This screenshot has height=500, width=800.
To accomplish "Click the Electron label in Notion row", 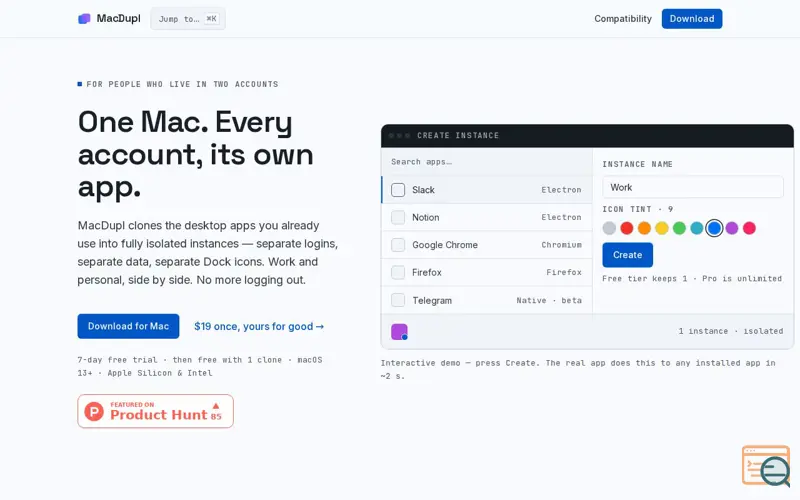I will 561,217.
